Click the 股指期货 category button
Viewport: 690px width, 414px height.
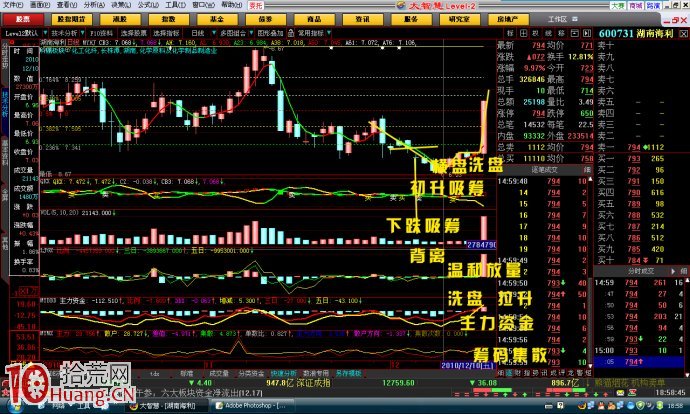coord(71,19)
